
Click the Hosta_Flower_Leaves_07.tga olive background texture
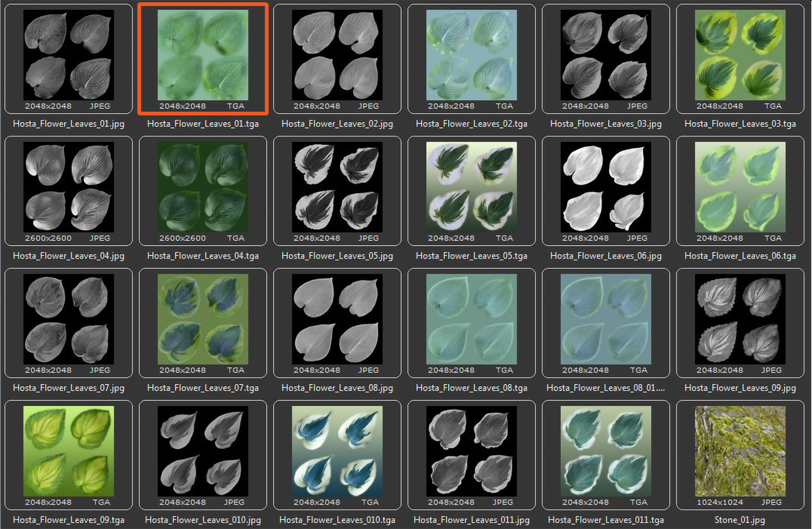coord(203,319)
